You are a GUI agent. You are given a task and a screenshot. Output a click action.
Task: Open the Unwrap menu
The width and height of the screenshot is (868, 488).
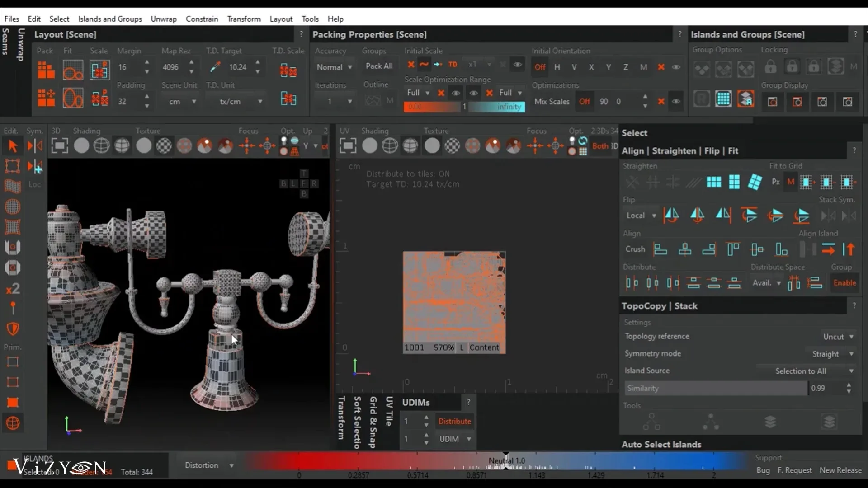[x=163, y=19]
